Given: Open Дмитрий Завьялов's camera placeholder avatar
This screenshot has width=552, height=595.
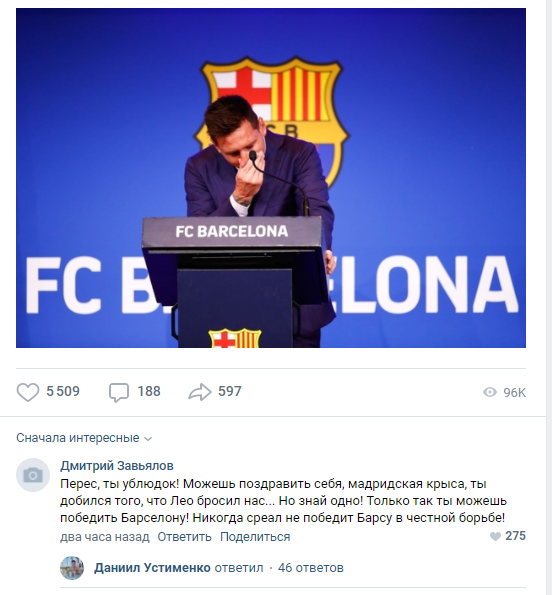Looking at the screenshot, I should [33, 475].
